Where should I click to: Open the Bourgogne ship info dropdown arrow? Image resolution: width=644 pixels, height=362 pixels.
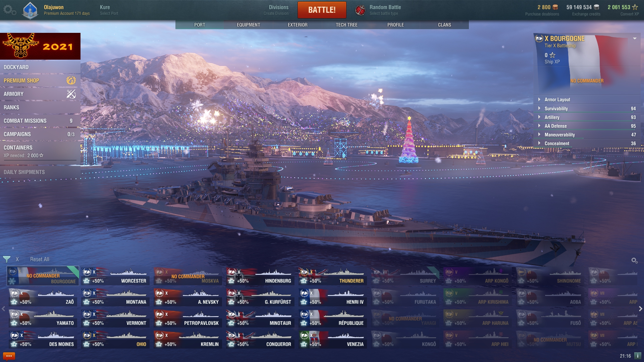[635, 39]
